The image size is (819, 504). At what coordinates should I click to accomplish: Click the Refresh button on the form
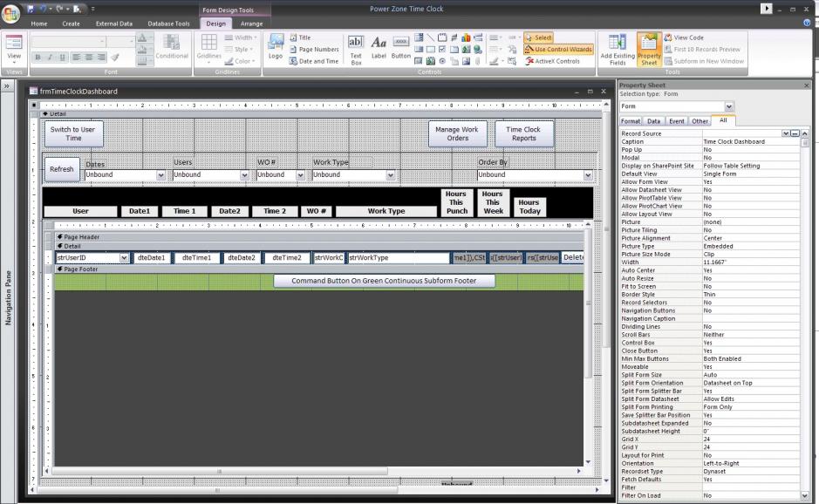pyautogui.click(x=62, y=169)
